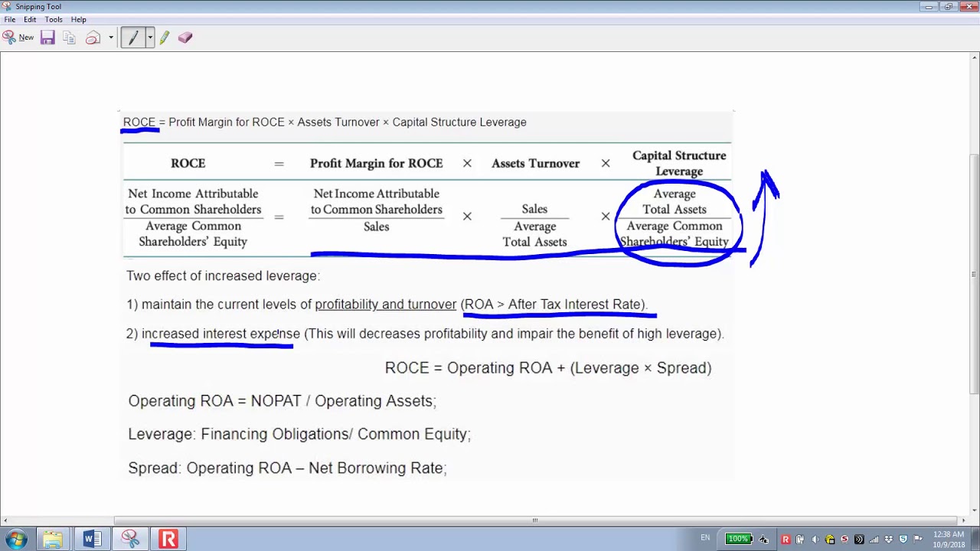Image resolution: width=980 pixels, height=551 pixels.
Task: Open the Dropbox tray icon
Action: 889,540
